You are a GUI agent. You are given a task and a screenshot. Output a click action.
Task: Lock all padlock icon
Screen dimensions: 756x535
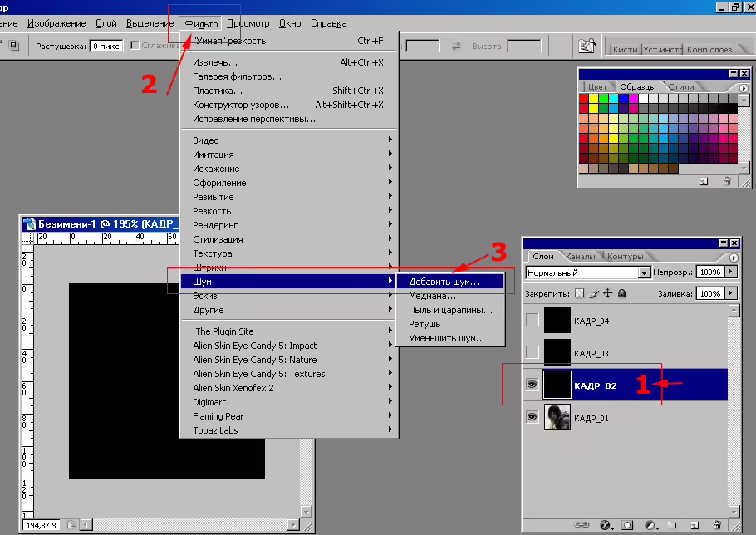[622, 293]
